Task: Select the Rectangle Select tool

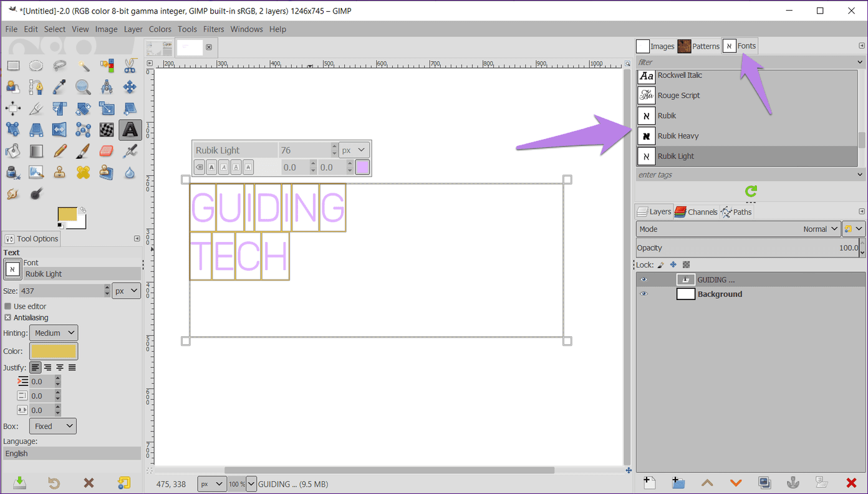Action: (x=14, y=65)
